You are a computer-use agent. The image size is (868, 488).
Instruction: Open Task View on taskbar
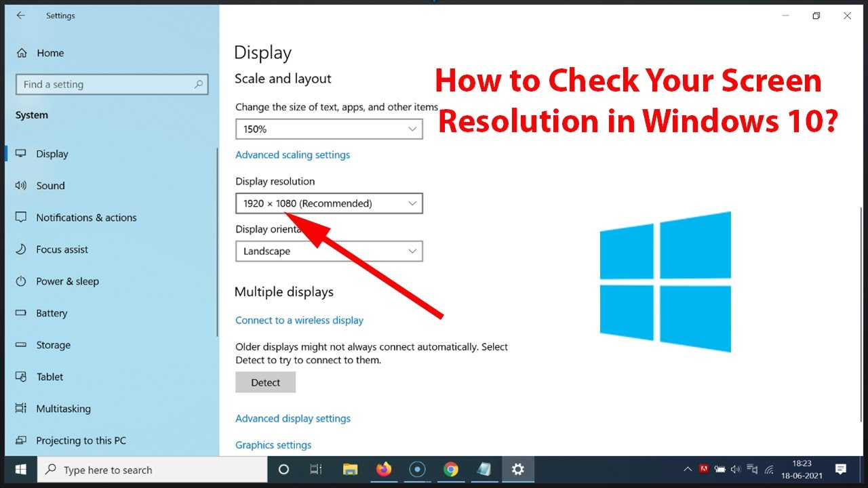point(316,470)
